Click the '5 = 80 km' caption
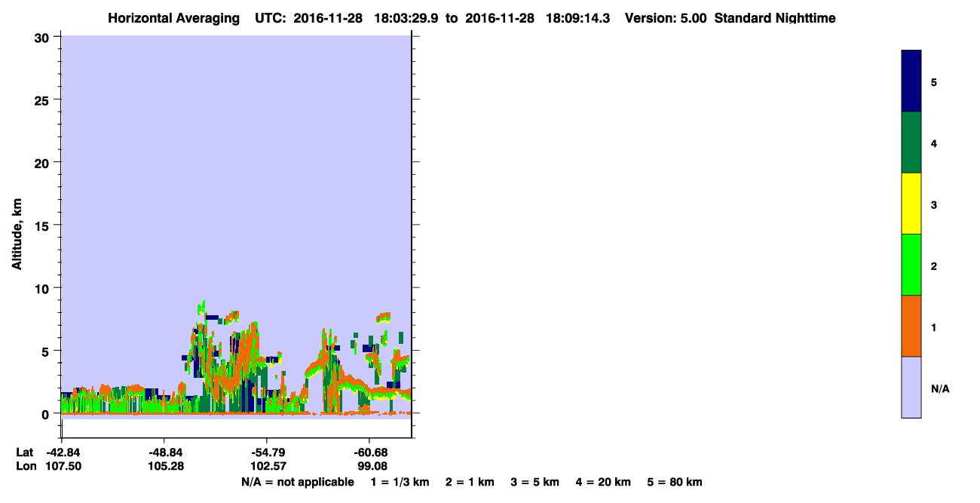 [675, 482]
